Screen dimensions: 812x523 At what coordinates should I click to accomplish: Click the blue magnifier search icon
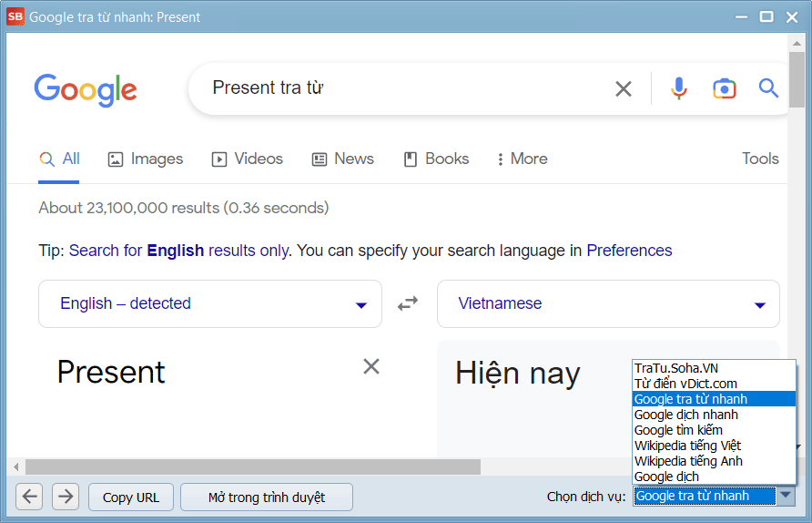[769, 88]
